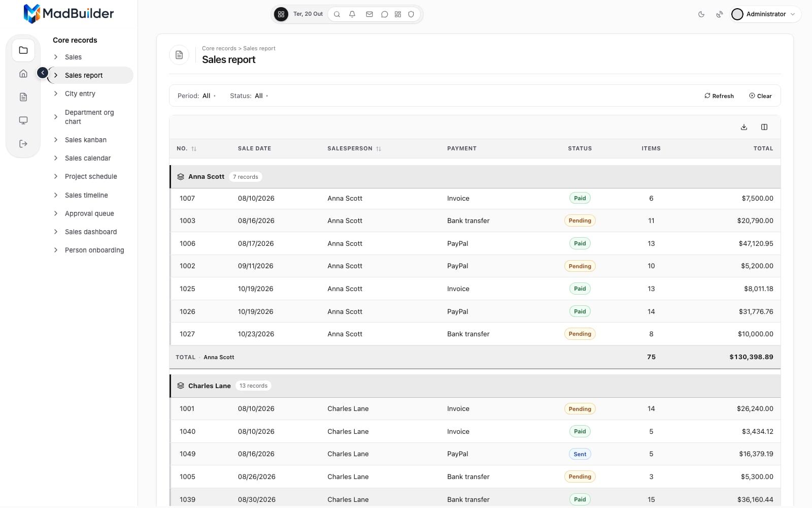Click the Pending badge for sale 1003

(x=580, y=221)
